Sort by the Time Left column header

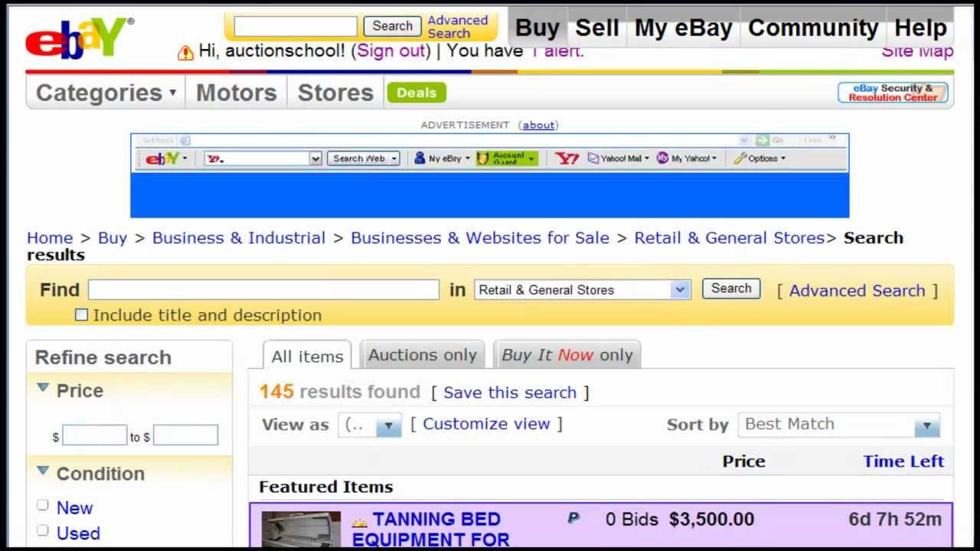pyautogui.click(x=903, y=461)
